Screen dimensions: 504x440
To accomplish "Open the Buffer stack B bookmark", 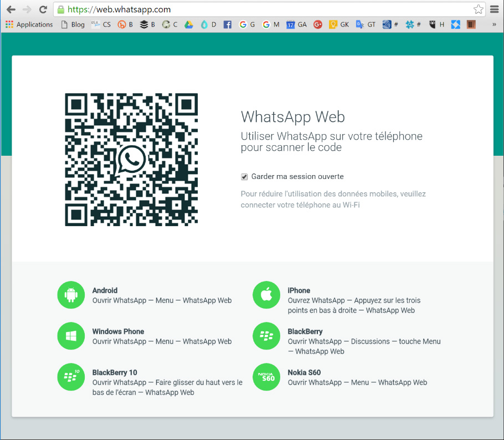I will pos(147,24).
